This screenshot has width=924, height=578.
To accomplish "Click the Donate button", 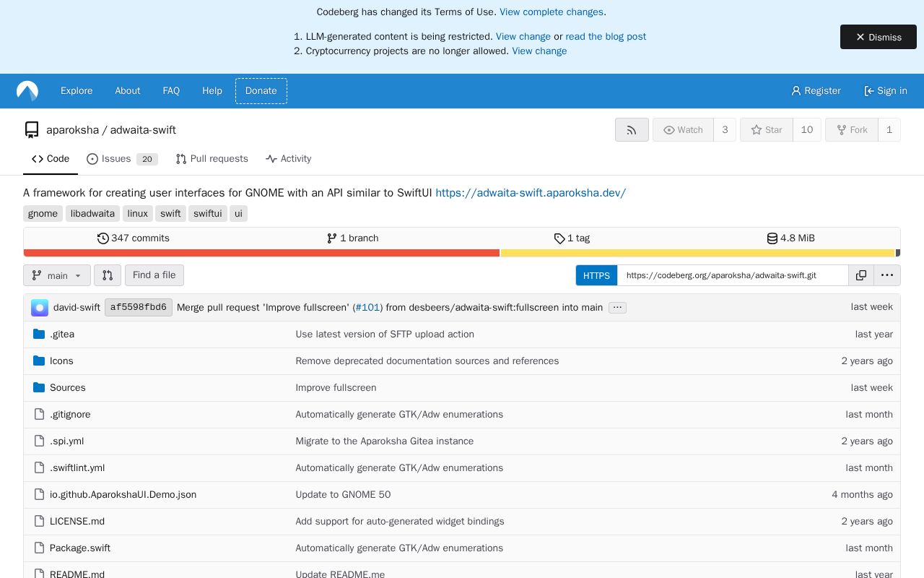I will click(x=261, y=91).
